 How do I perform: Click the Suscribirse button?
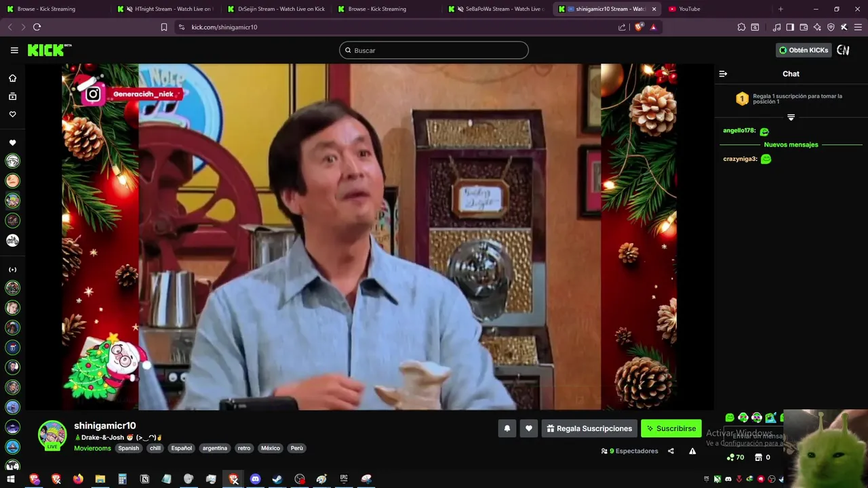pos(671,428)
